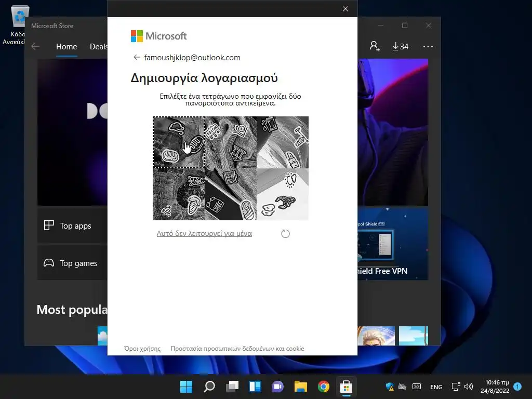
Task: Select the top-right captcha tile
Action: [283, 142]
